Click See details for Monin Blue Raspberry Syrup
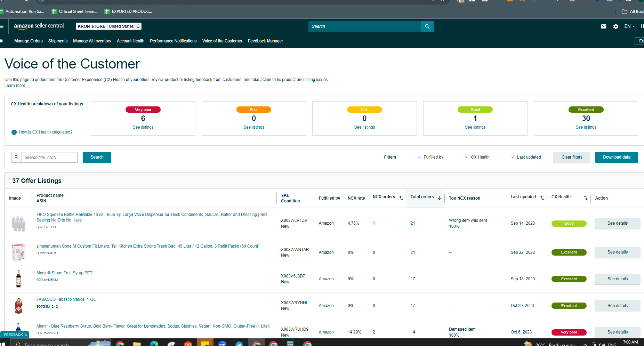Image resolution: width=644 pixels, height=346 pixels. point(618,332)
